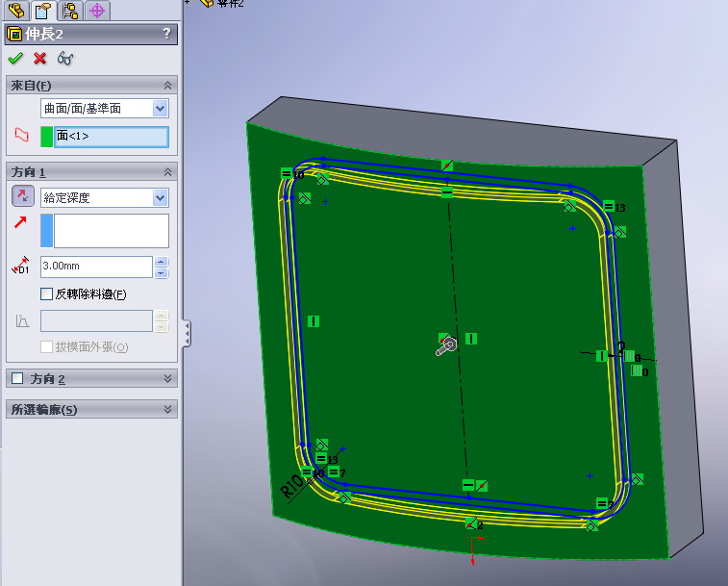
Task: Click the dimension value 2 on right edge
Action: click(x=621, y=346)
